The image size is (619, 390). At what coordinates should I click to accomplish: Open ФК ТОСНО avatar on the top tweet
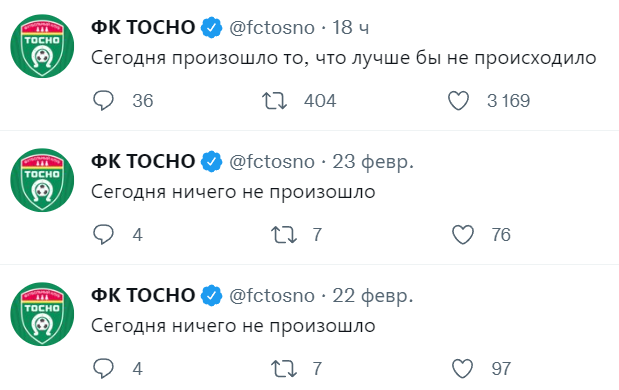tap(42, 46)
